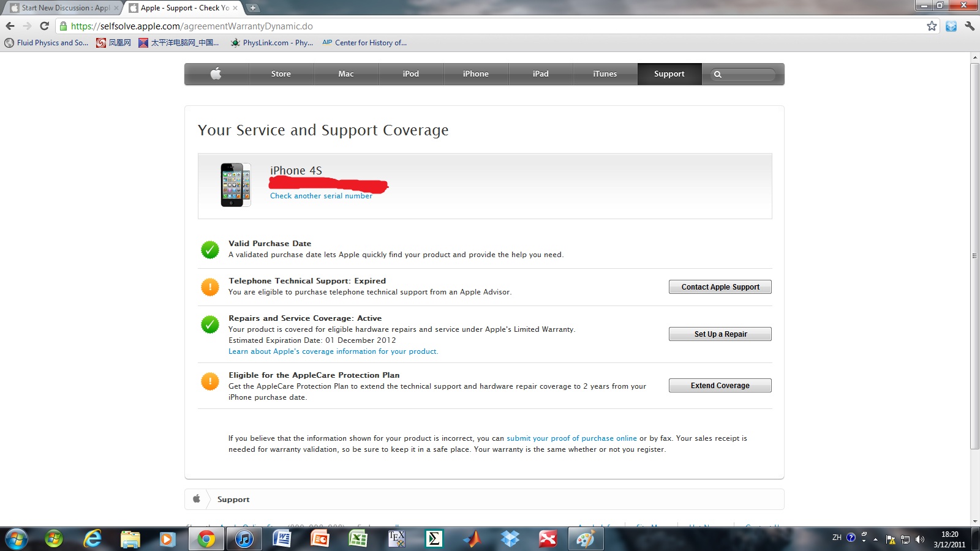Click the green Windows-logo orb beside the Start button
This screenshot has width=980, height=551.
pyautogui.click(x=54, y=539)
